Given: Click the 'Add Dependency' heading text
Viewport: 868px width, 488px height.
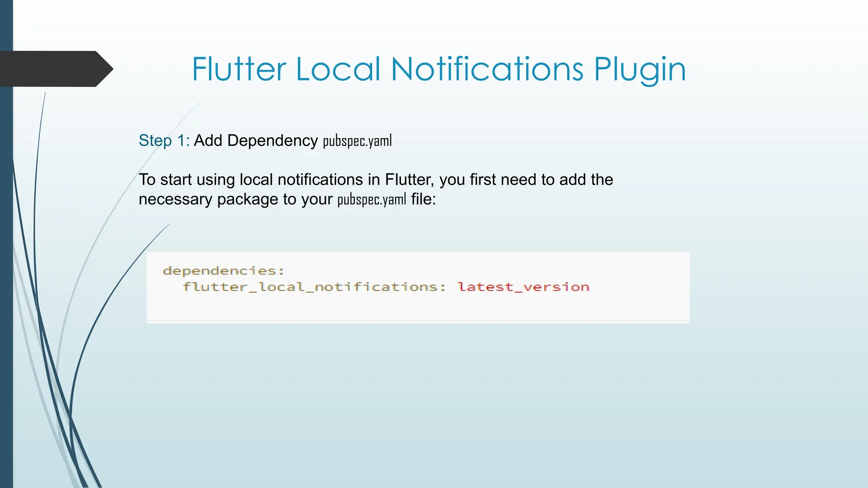Looking at the screenshot, I should tap(256, 141).
